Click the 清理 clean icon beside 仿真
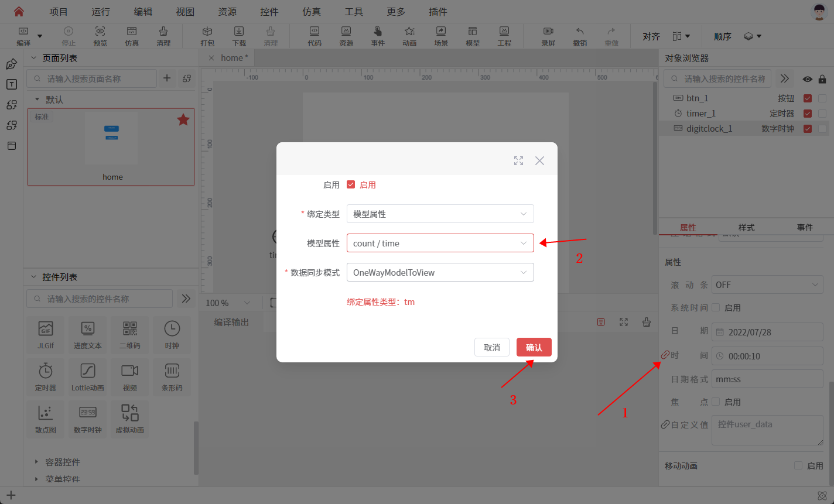Viewport: 834px width, 504px height. 163,36
